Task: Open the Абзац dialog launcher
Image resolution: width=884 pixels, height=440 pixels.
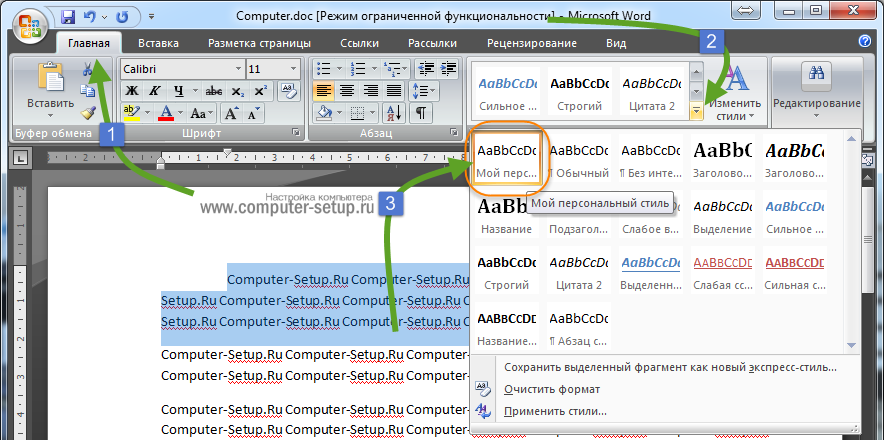Action: coord(454,133)
